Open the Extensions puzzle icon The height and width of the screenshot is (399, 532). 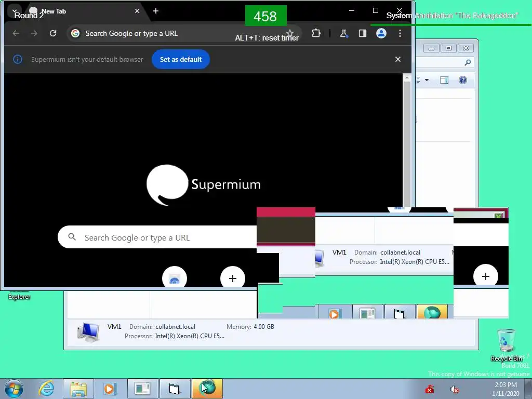316,33
